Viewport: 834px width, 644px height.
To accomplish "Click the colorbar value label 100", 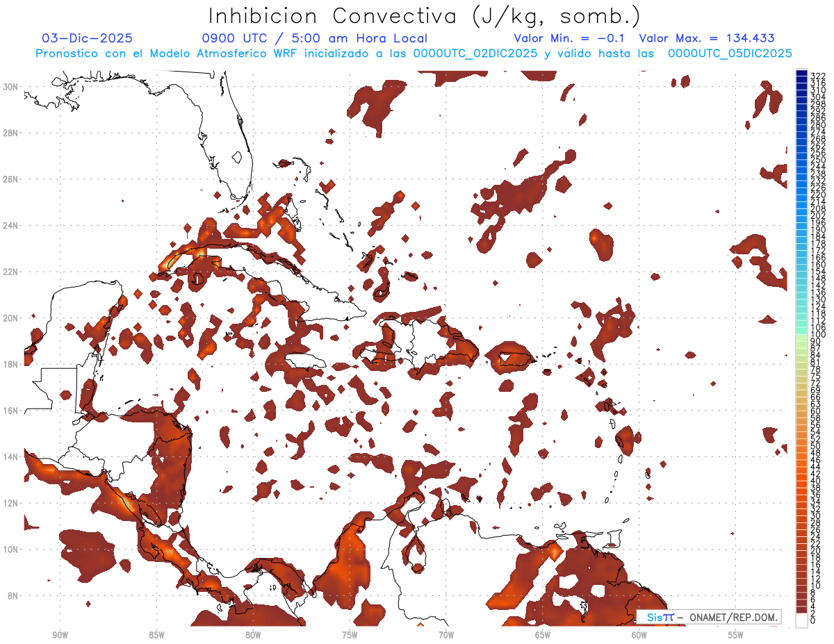I will tap(817, 335).
